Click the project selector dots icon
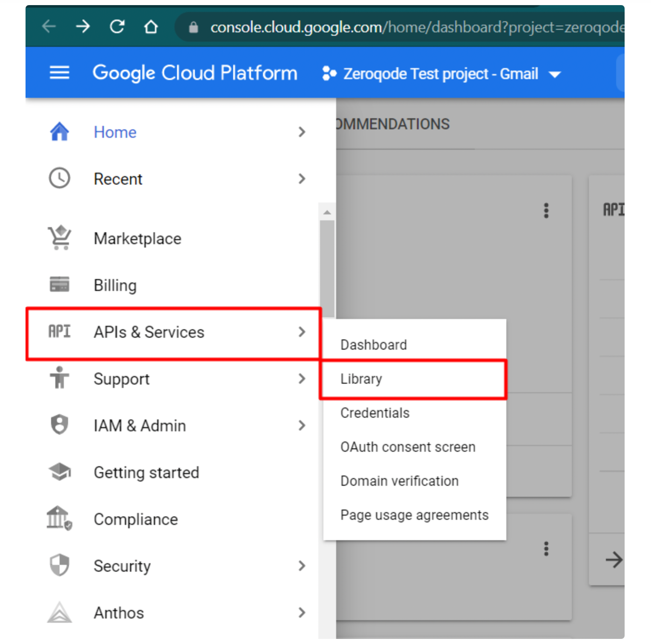This screenshot has width=651, height=644. [x=329, y=73]
